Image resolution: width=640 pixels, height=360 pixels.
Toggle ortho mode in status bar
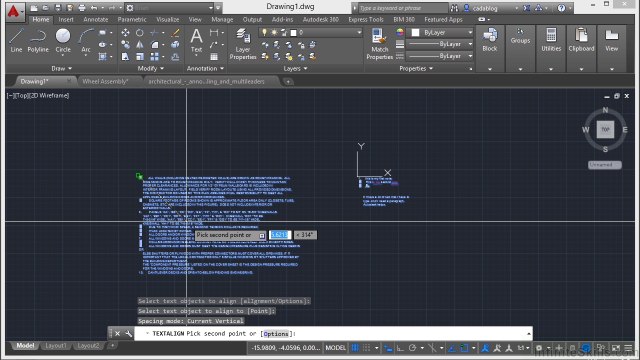tap(400, 348)
